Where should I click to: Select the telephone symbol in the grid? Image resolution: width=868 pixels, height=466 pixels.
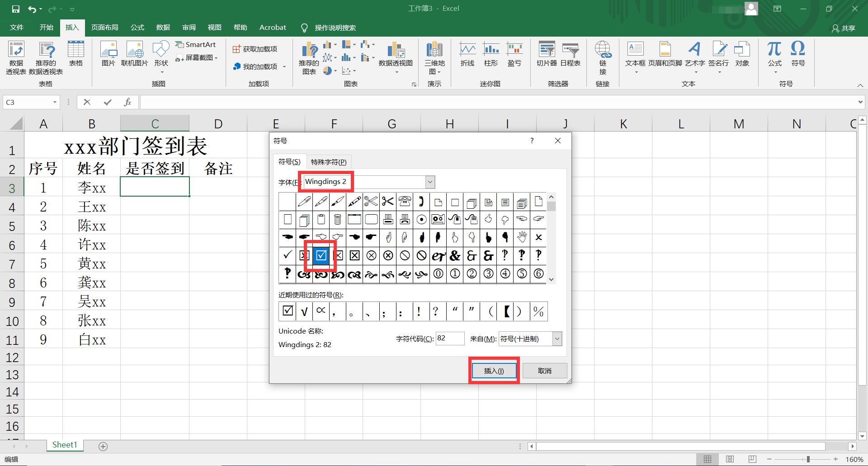(405, 202)
